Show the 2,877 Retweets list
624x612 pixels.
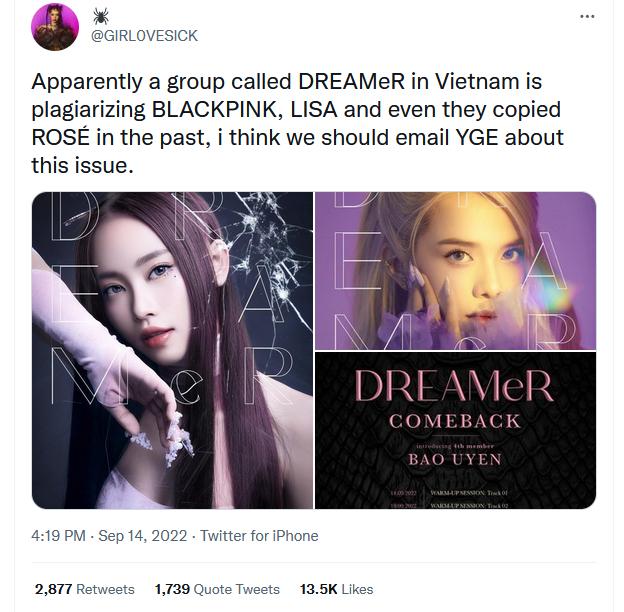pos(84,589)
